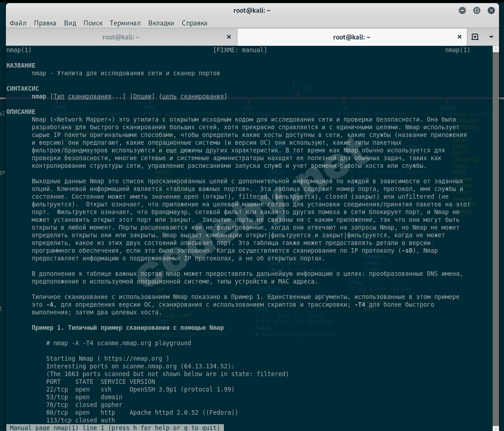Viewport: 504px width, 431px height.
Task: Click the 1663 ports scanned filtered line
Action: (x=167, y=374)
